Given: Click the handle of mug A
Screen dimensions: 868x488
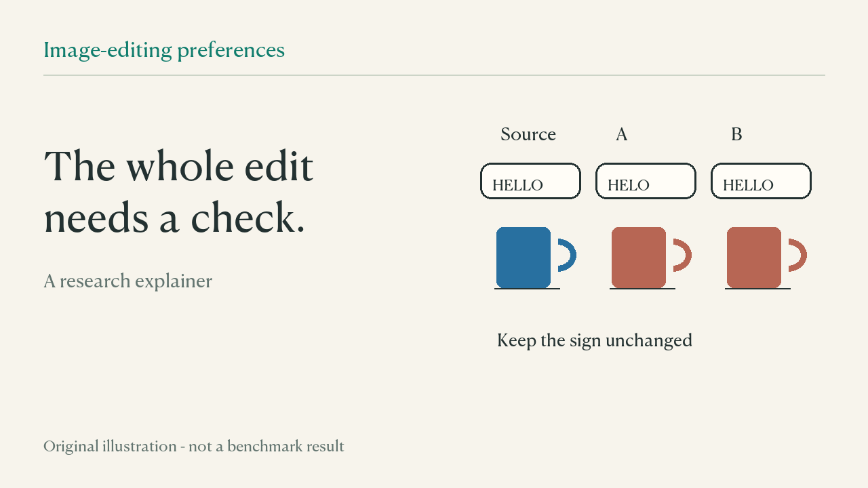Looking at the screenshot, I should point(683,256).
